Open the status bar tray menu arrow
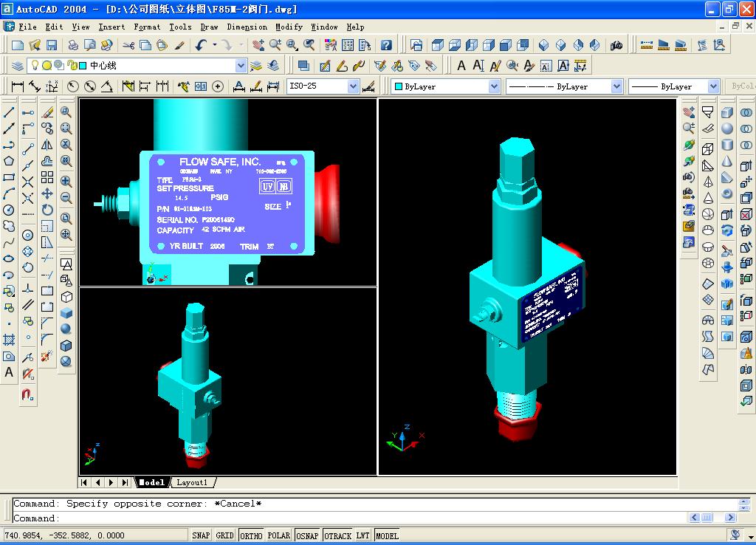 750,536
